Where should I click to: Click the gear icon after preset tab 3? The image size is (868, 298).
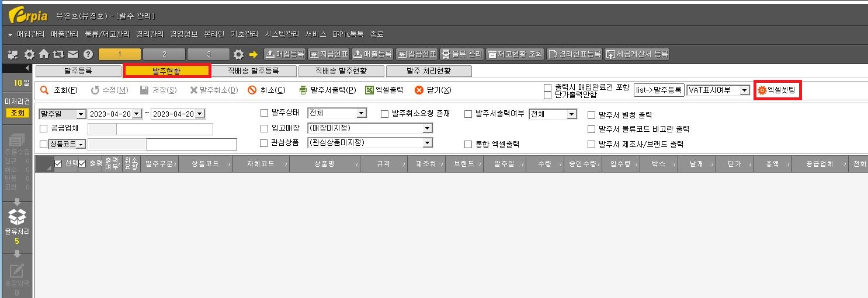(238, 54)
